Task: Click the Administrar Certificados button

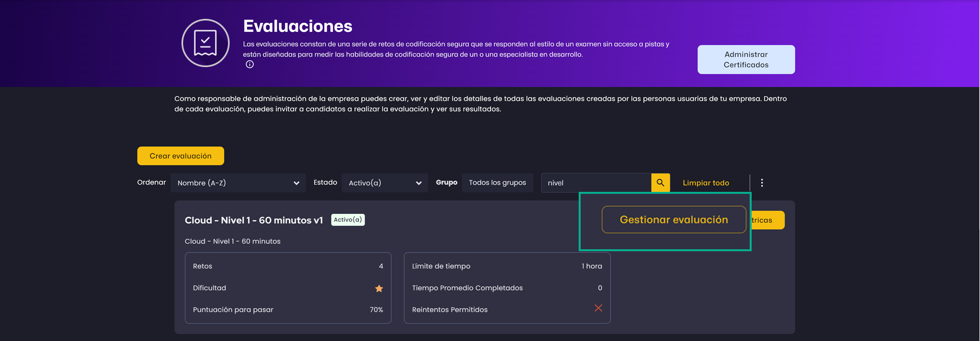Action: [746, 59]
